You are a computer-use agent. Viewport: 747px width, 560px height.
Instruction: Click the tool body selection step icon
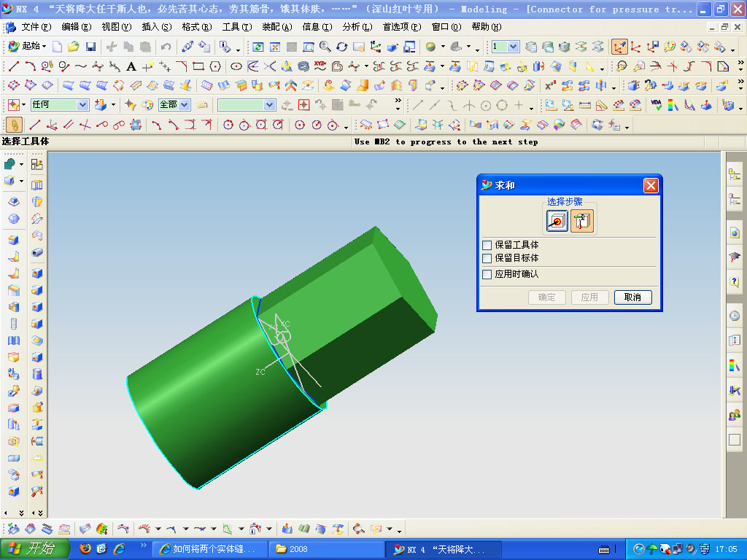pos(581,221)
